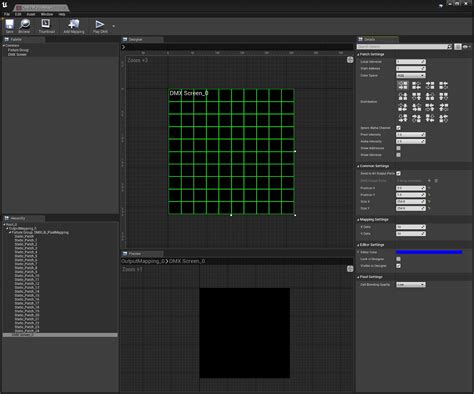474x394 pixels.
Task: Click the Play DMX toolbar icon
Action: coord(100,24)
